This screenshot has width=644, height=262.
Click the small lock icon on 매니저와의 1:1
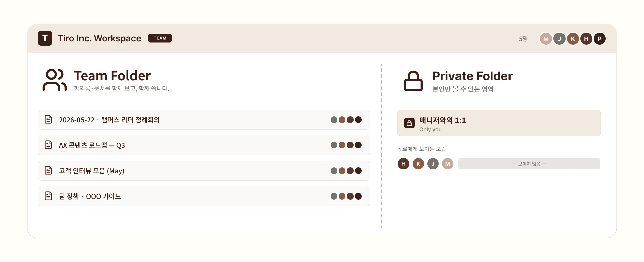coord(409,123)
